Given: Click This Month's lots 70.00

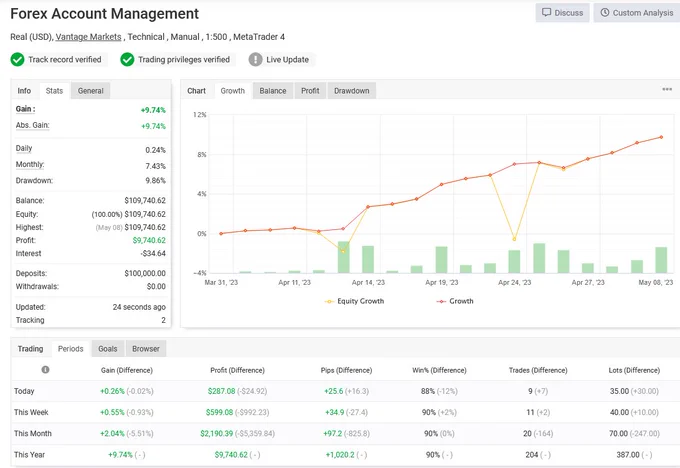Looking at the screenshot, I should 618,434.
